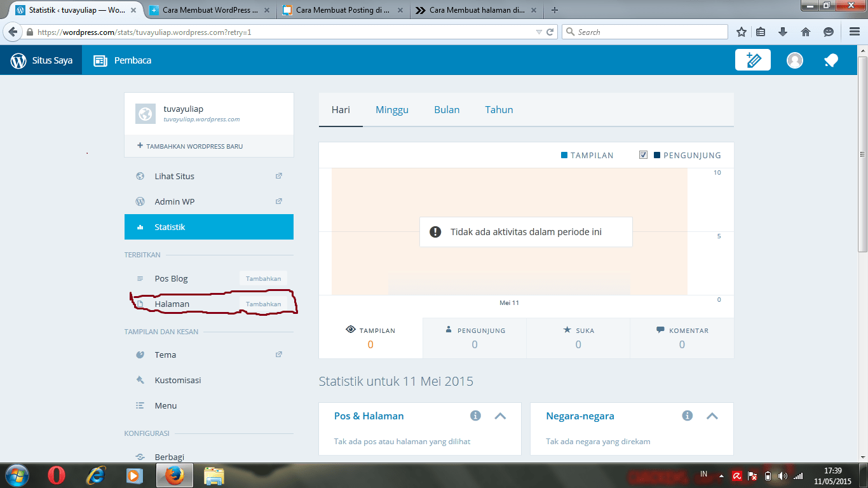Open Halaman in the sidebar

click(172, 304)
